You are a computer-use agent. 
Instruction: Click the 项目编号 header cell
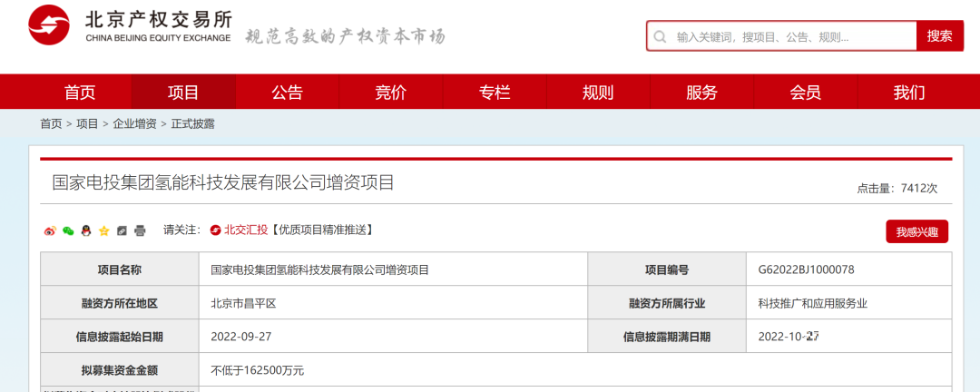coord(667,269)
